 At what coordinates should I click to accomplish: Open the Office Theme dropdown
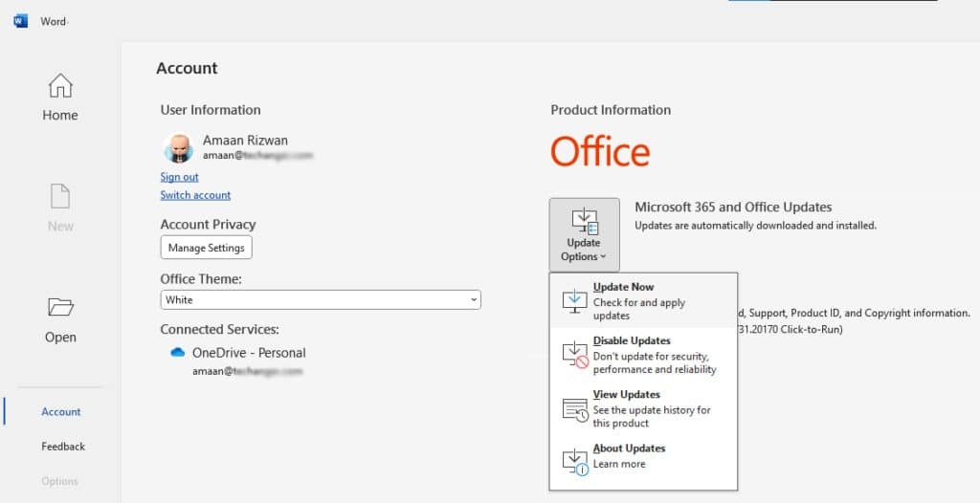click(x=321, y=300)
